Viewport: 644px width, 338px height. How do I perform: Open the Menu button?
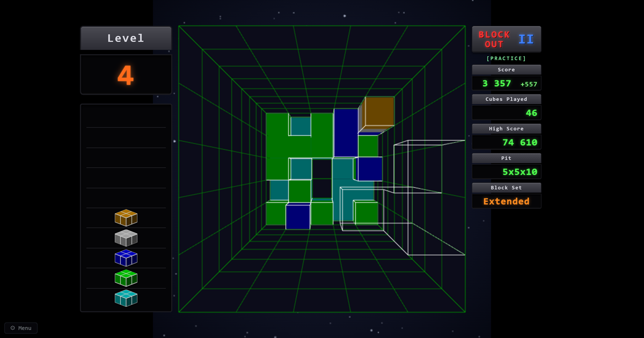point(21,328)
